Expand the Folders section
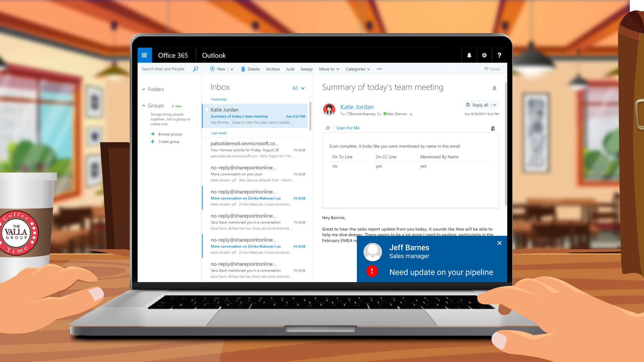 [144, 89]
